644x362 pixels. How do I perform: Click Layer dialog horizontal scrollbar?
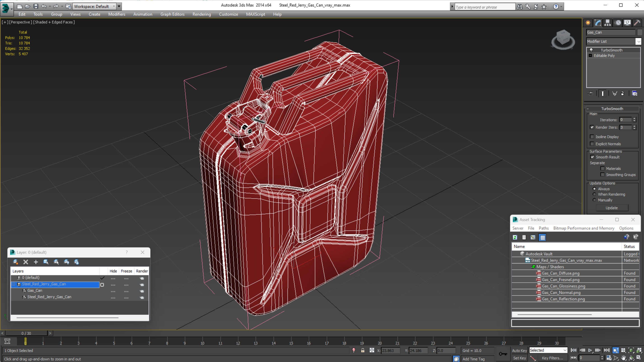67,318
